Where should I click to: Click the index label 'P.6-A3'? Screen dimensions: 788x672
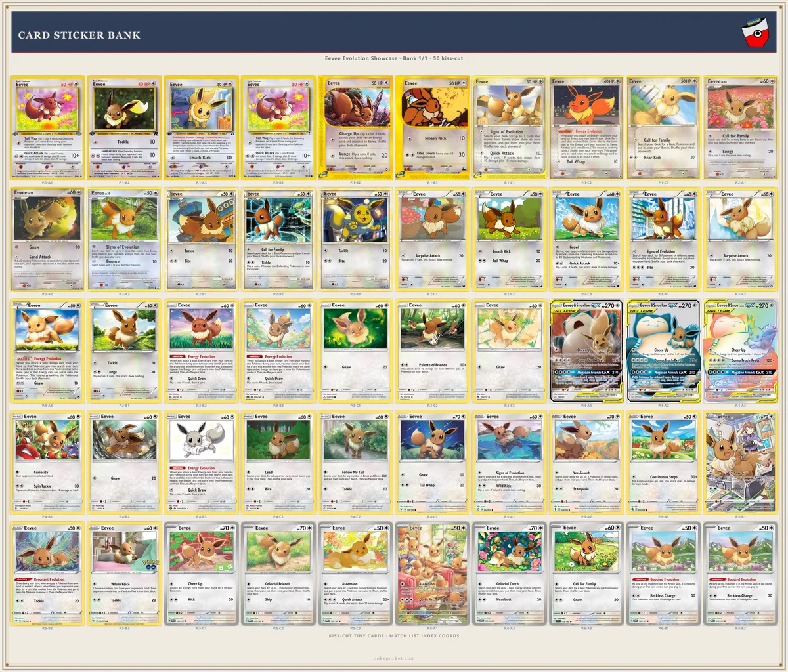[586, 629]
